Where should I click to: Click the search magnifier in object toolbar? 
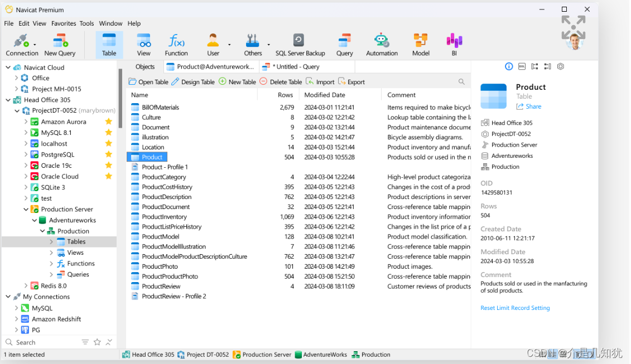461,81
